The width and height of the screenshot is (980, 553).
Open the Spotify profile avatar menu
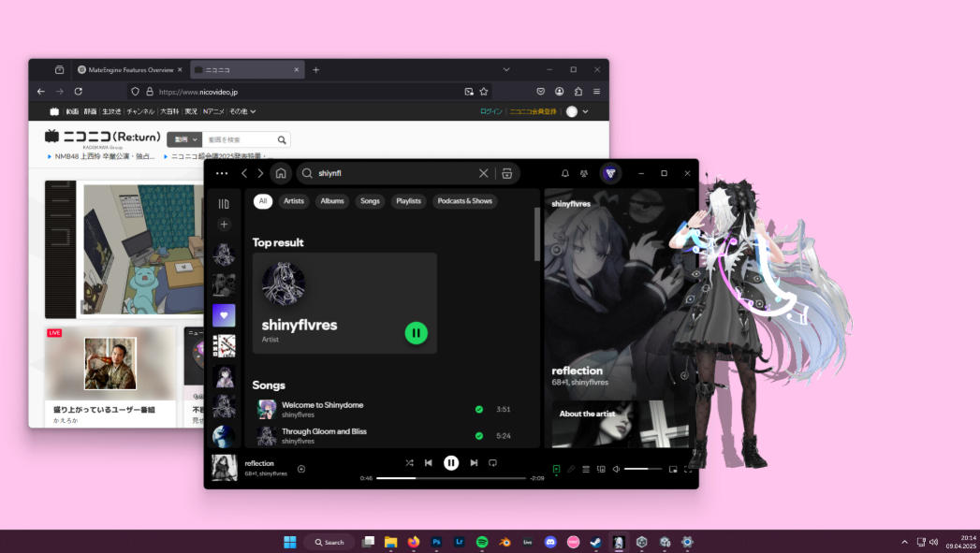point(610,173)
